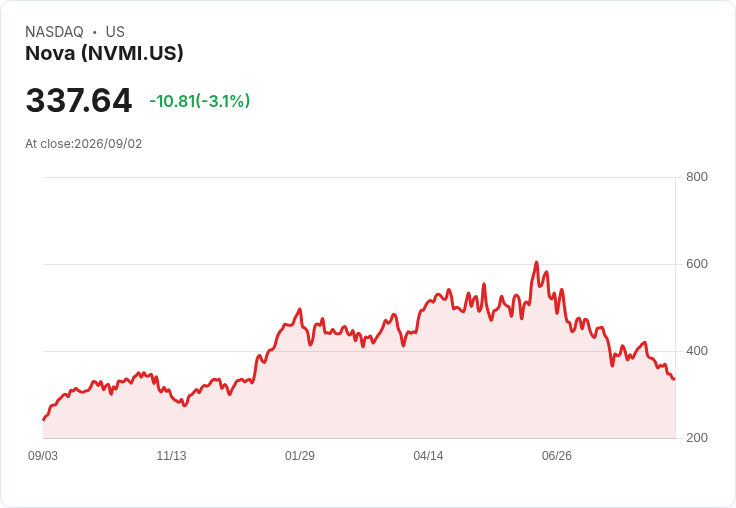The image size is (736, 508).
Task: Click the NASDAQ exchange label
Action: tap(54, 32)
